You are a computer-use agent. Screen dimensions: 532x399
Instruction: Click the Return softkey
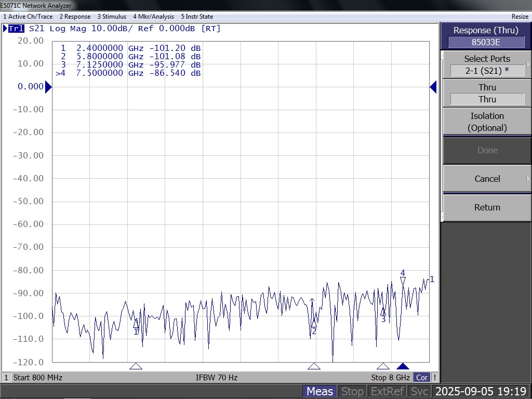pos(487,207)
